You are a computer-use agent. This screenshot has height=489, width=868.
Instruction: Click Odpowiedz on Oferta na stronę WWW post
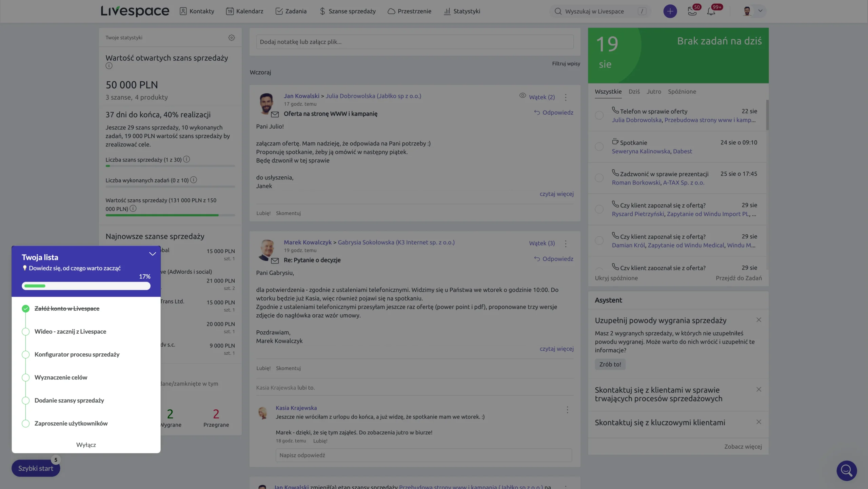click(x=554, y=113)
